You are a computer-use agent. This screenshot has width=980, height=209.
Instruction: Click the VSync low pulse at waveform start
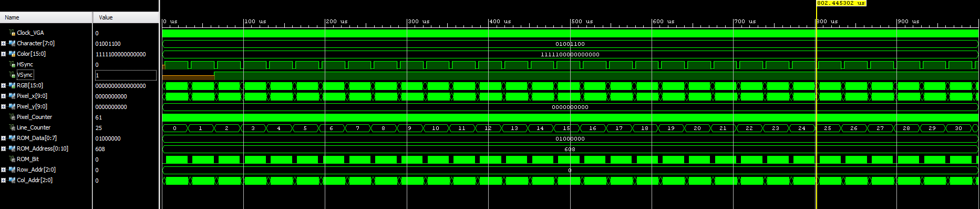(x=189, y=77)
